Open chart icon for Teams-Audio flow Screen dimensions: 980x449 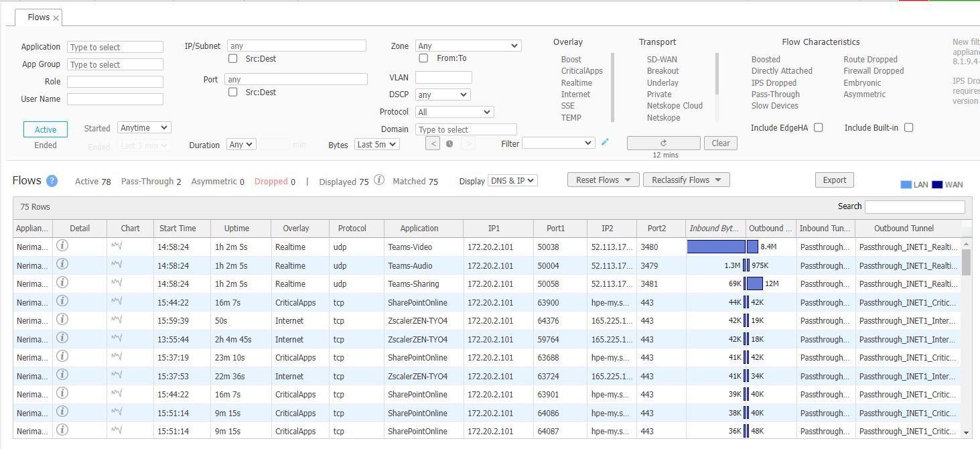click(117, 265)
